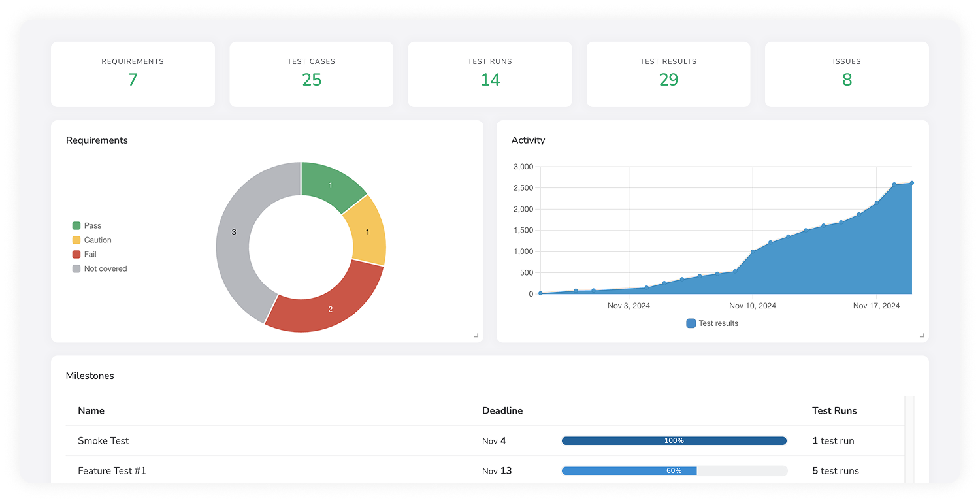The height and width of the screenshot is (503, 980).
Task: Toggle the Caution slice in the donut chart
Action: (367, 231)
